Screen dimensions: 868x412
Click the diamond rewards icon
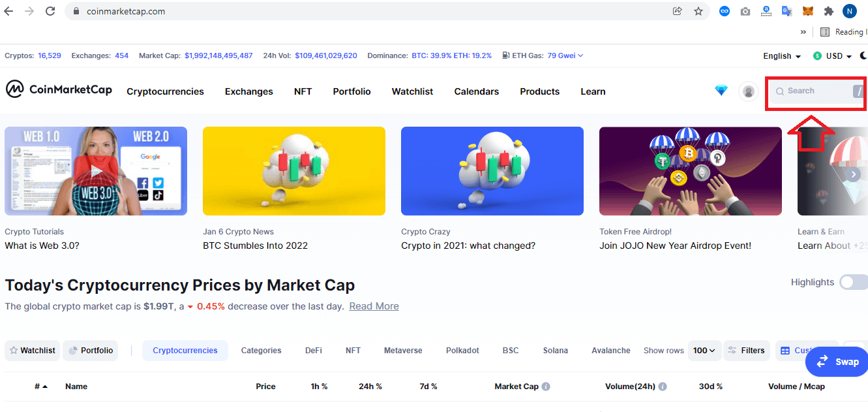[x=721, y=91]
